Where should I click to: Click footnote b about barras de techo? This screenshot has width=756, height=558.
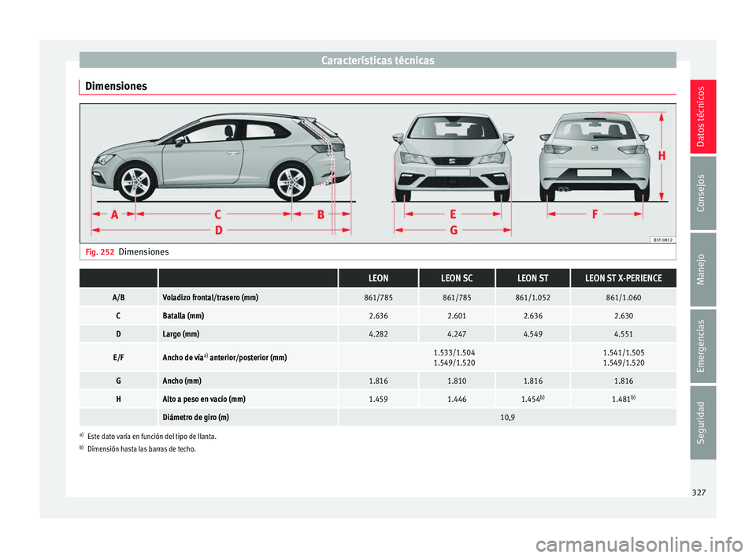point(138,449)
